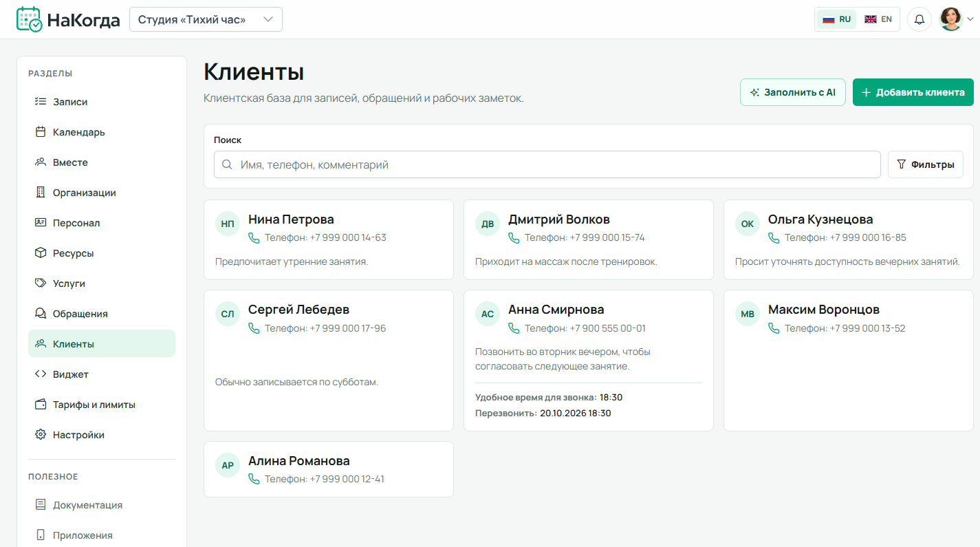980x547 pixels.
Task: Focus the Имя, телефон, комментарий search input
Action: (547, 164)
